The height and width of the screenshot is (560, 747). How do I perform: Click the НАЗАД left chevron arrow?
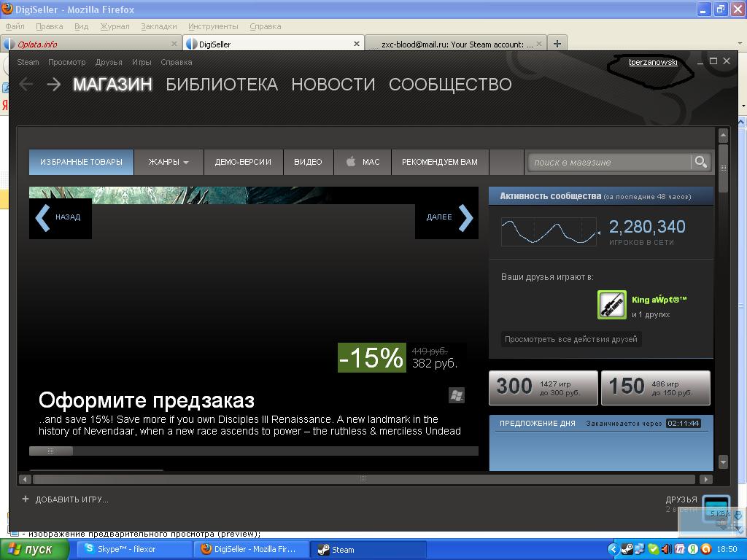pos(42,217)
